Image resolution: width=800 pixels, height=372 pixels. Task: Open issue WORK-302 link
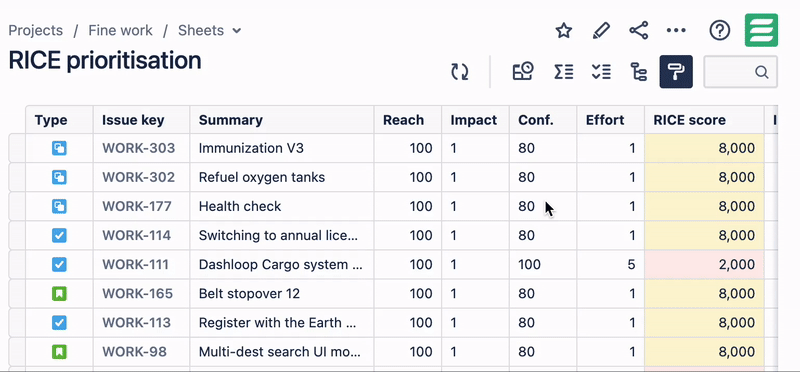139,178
